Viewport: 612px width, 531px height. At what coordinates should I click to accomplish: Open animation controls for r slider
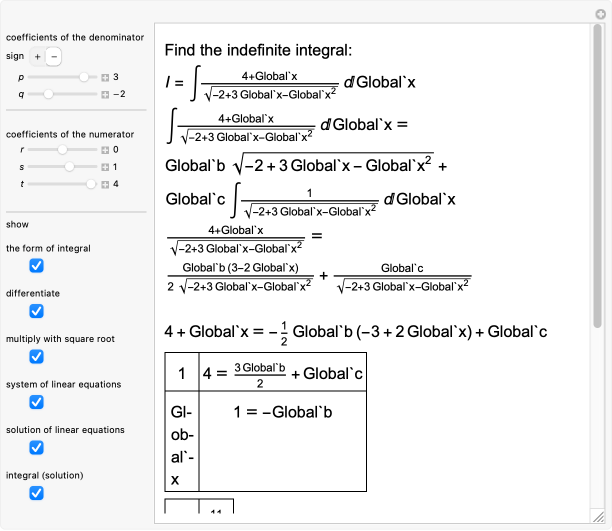click(105, 149)
